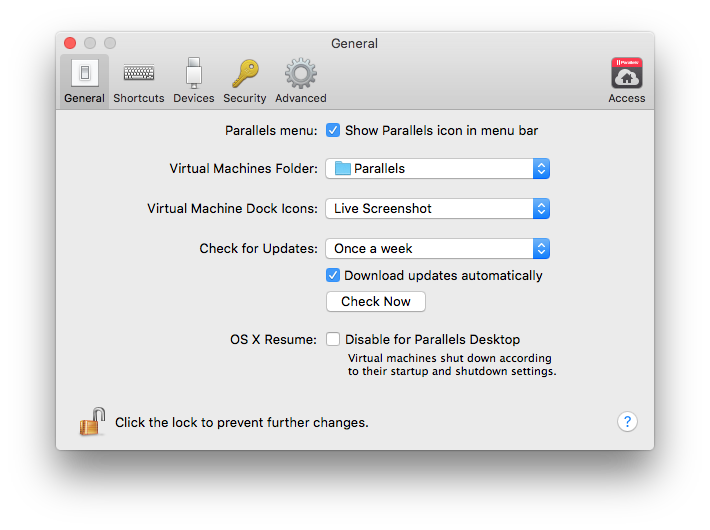Open the Advanced gear settings pane

tap(301, 80)
